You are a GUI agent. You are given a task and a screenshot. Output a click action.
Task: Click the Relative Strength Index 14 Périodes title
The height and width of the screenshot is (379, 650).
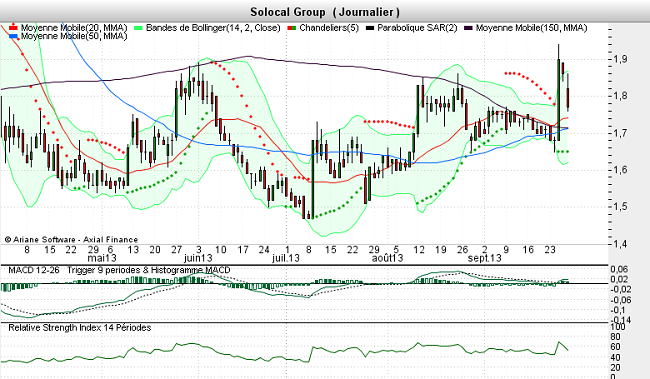point(80,328)
